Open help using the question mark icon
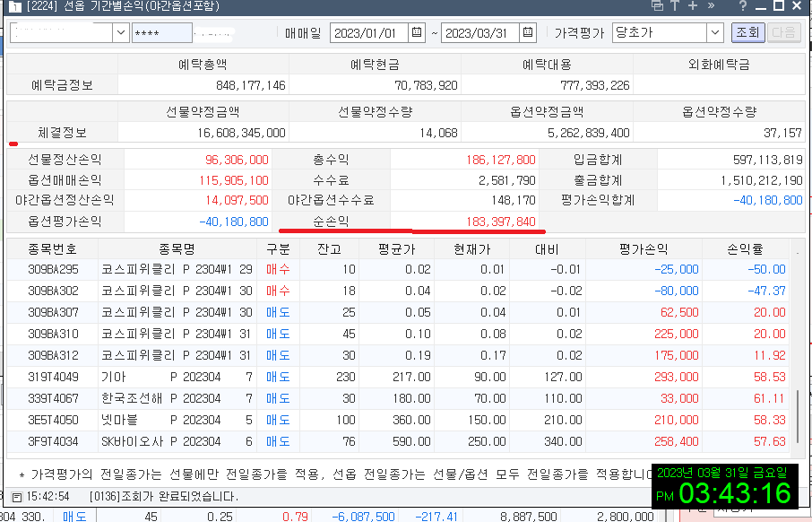This screenshot has width=812, height=522. (x=743, y=5)
